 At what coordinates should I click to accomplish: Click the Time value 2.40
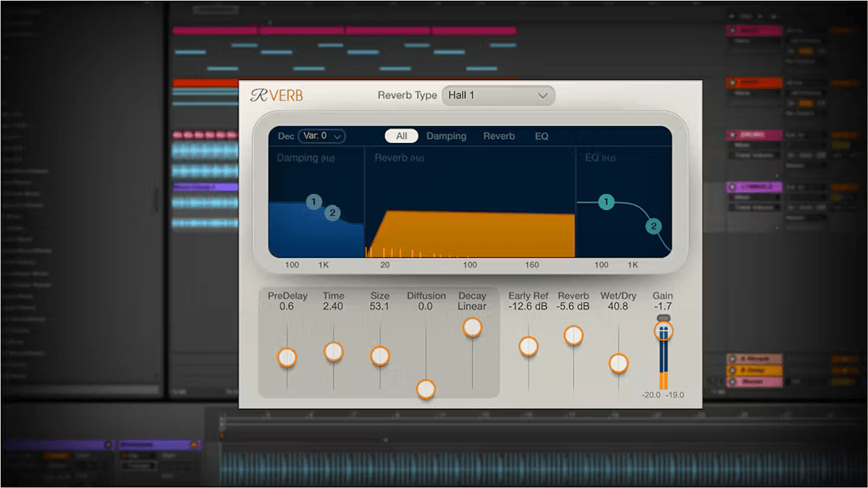point(333,306)
